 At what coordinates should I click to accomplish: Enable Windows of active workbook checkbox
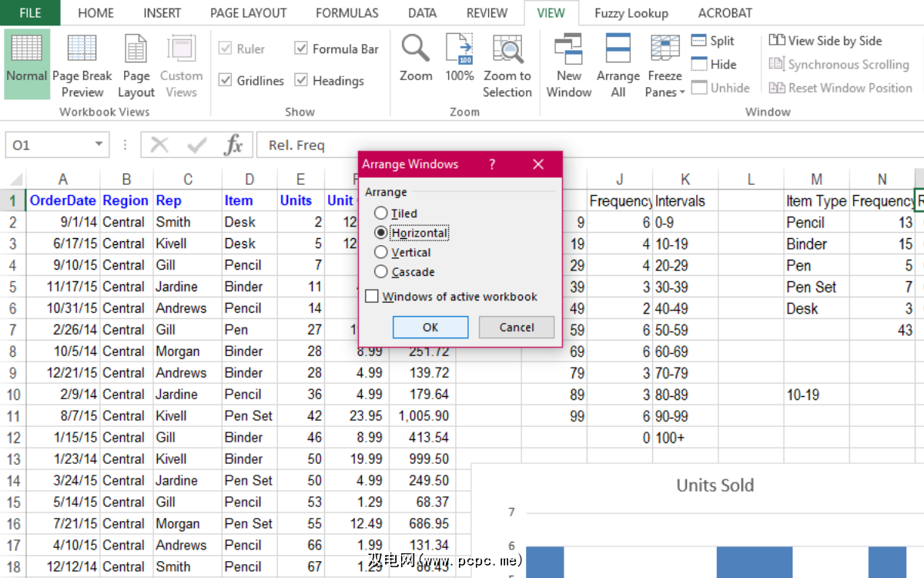point(372,297)
